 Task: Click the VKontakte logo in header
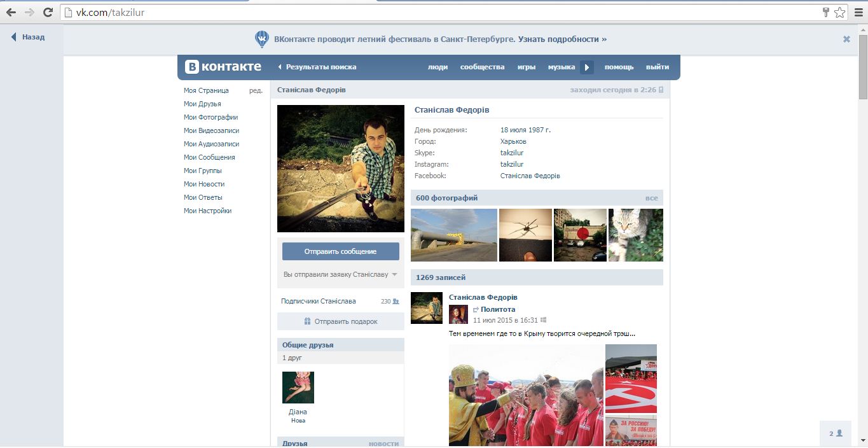[223, 67]
